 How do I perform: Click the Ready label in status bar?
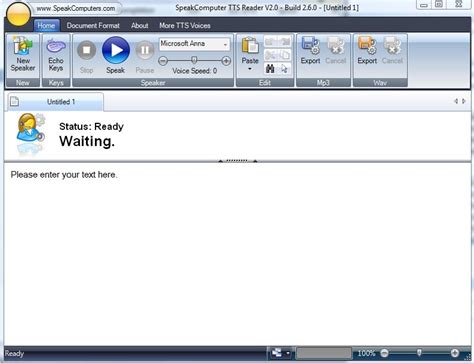click(14, 353)
